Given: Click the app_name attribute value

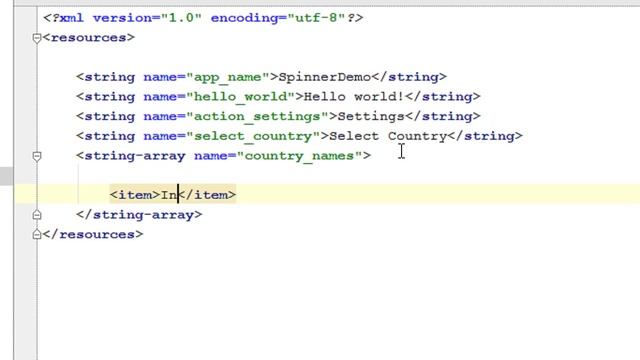Looking at the screenshot, I should click(228, 77).
